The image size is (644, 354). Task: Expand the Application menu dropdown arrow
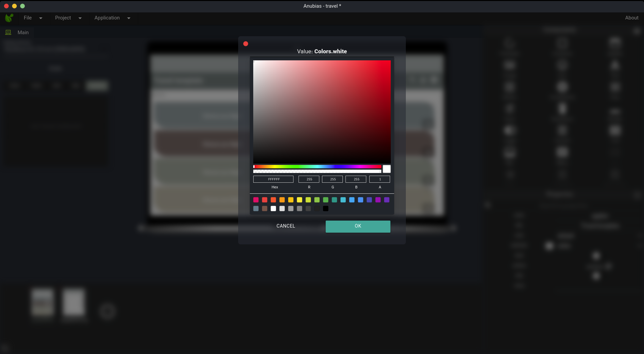(129, 18)
